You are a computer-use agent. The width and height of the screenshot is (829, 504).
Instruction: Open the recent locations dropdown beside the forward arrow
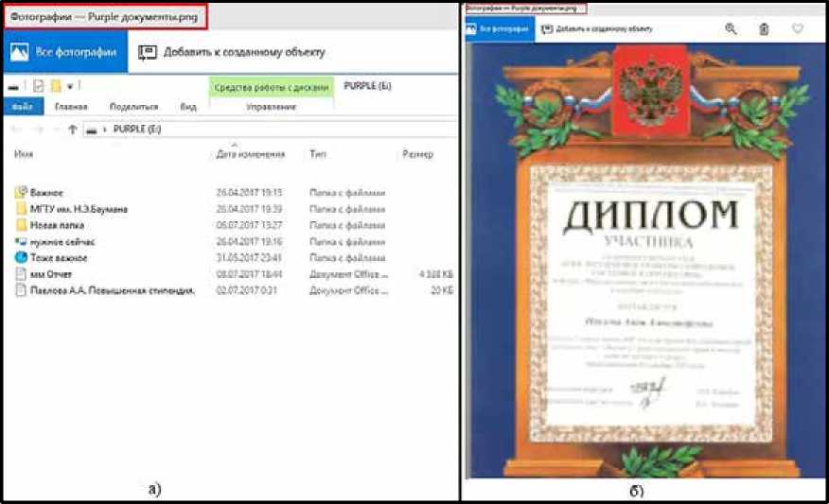click(56, 130)
